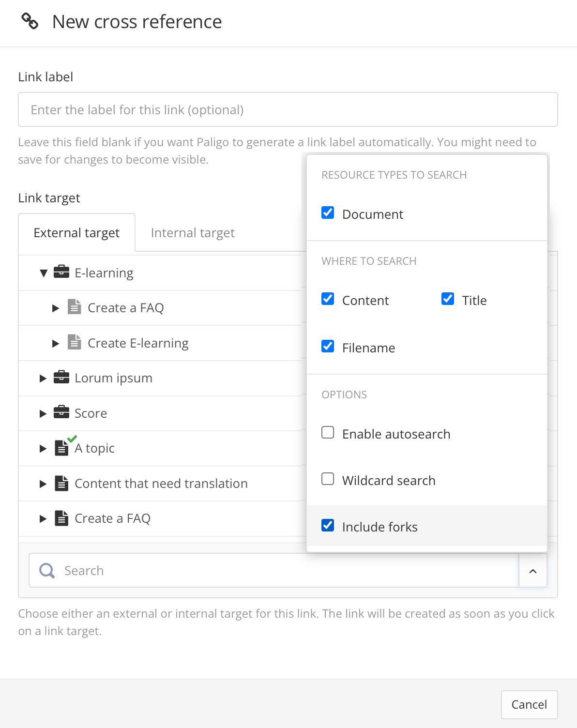The image size is (577, 728).
Task: Click the E-learning briefcase publication icon
Action: 61,272
